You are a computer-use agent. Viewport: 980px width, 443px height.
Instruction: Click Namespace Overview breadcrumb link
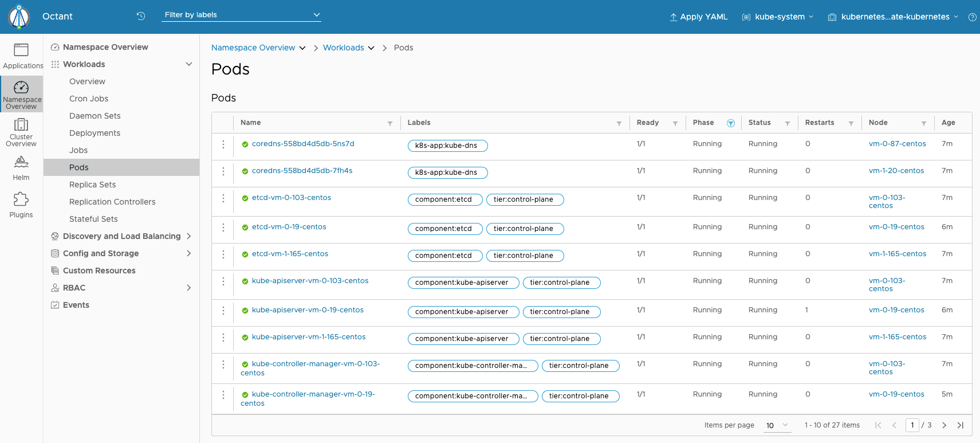click(x=253, y=48)
